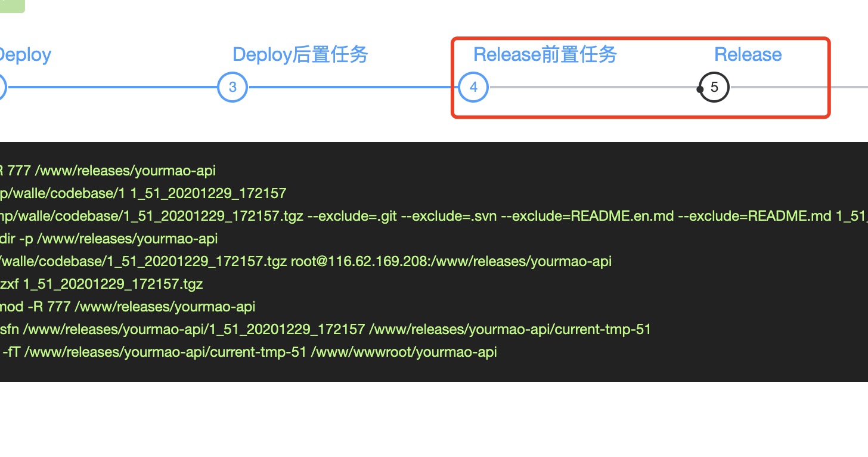Click the partially visible Deploy step circle
This screenshot has width=868, height=457.
[x=3, y=87]
